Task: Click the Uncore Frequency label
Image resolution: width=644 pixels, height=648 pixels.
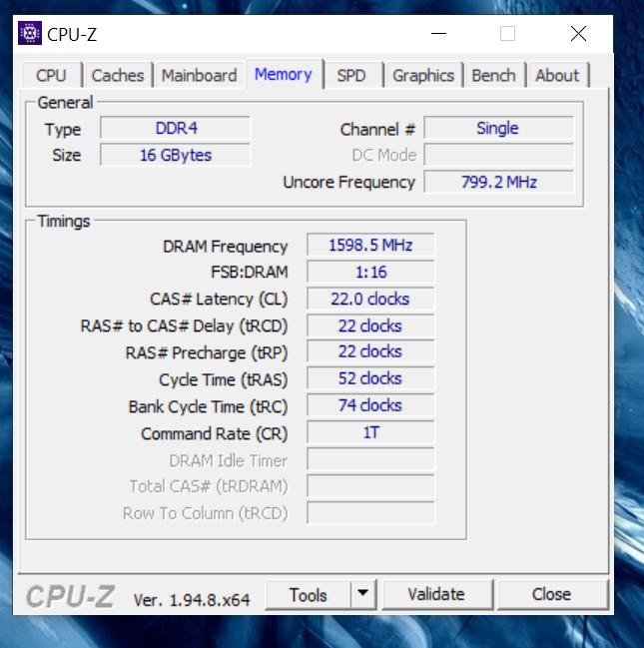Action: [348, 183]
